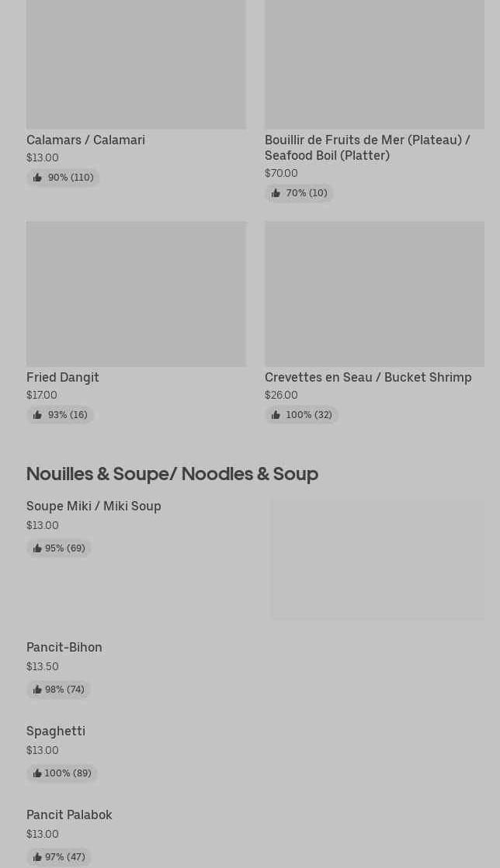The width and height of the screenshot is (500, 868).
Task: Click thumbs-up icon on Pancit Palabok rating
Action: (x=37, y=857)
